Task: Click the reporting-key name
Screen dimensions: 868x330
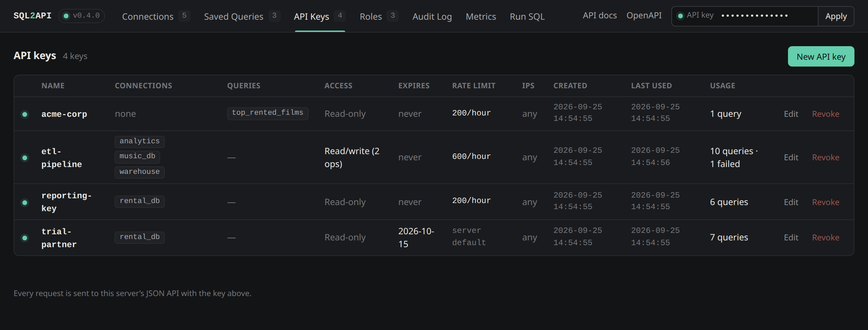Action: pyautogui.click(x=66, y=202)
